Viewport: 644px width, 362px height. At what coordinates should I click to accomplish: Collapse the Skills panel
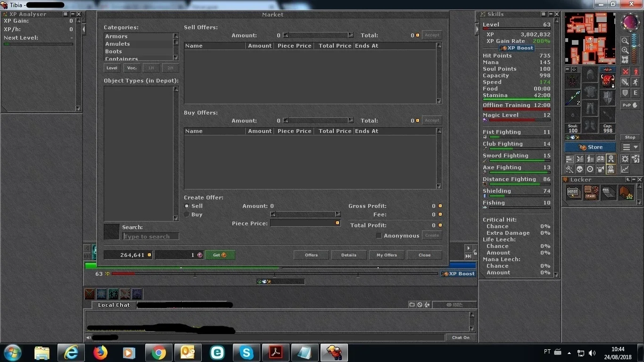550,14
